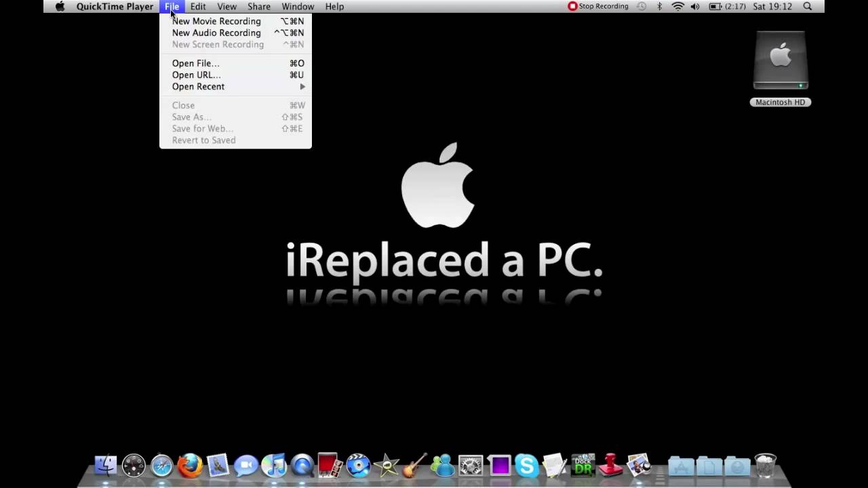The height and width of the screenshot is (488, 868).
Task: Open Safari compass icon in Dock
Action: pos(162,466)
